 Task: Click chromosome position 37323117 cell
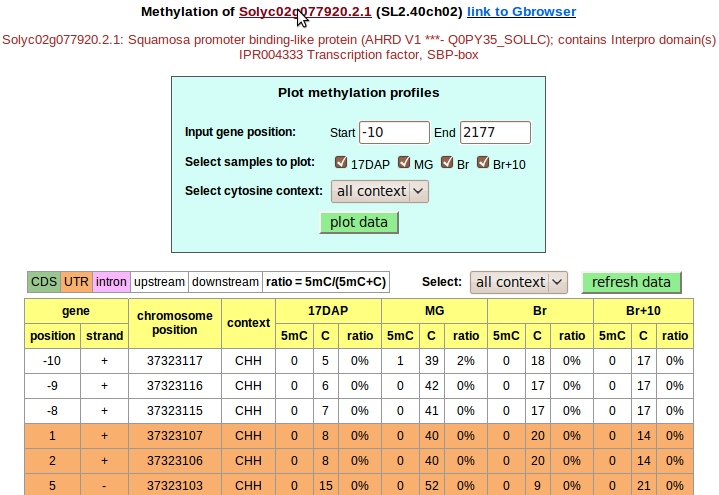coord(175,361)
